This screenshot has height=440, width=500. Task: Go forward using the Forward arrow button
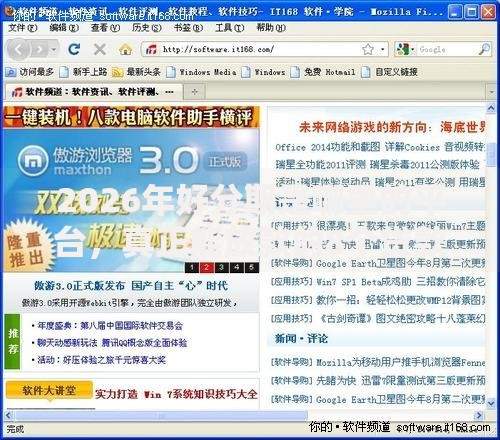[x=40, y=50]
